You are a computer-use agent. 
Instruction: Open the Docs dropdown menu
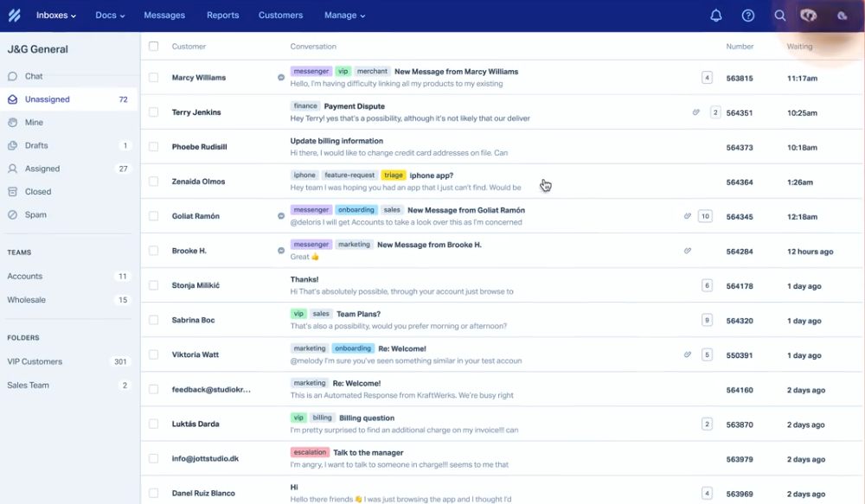pos(110,16)
